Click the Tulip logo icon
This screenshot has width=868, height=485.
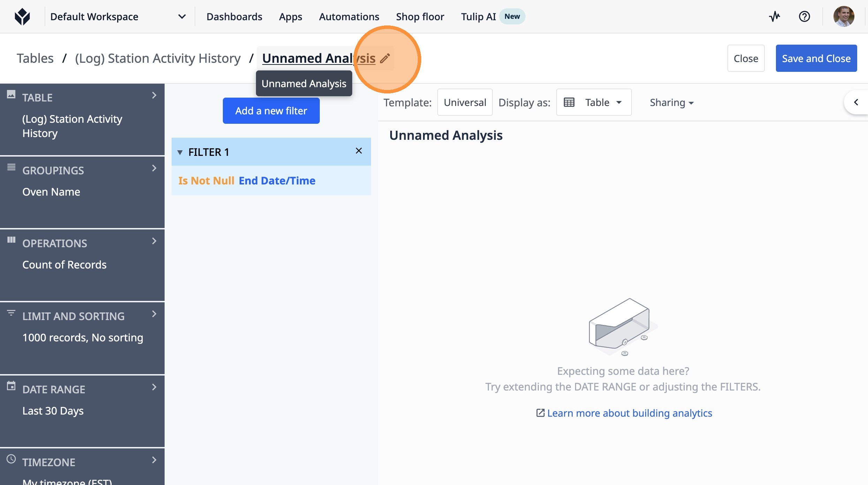pos(22,16)
